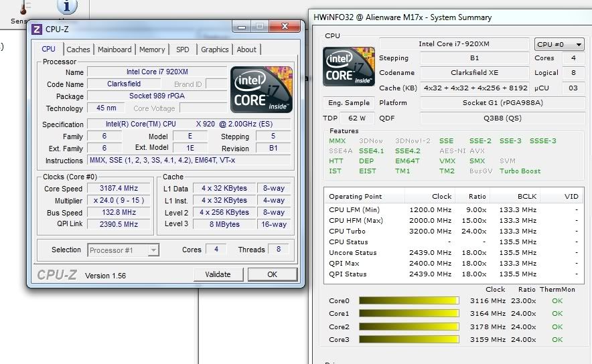The height and width of the screenshot is (364, 592).
Task: Click the Core2 clock value 3178 MHz
Action: pos(488,327)
